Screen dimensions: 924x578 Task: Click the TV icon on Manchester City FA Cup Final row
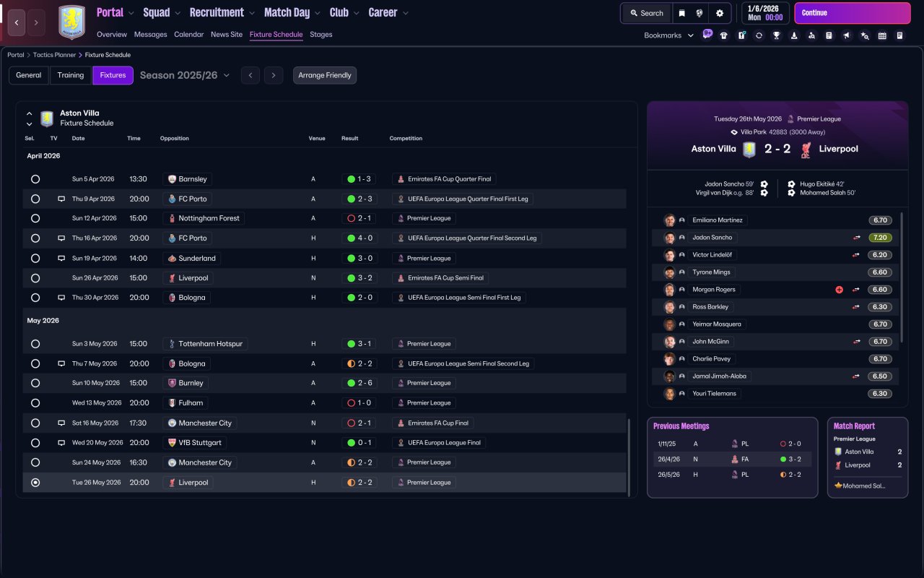[x=61, y=423]
